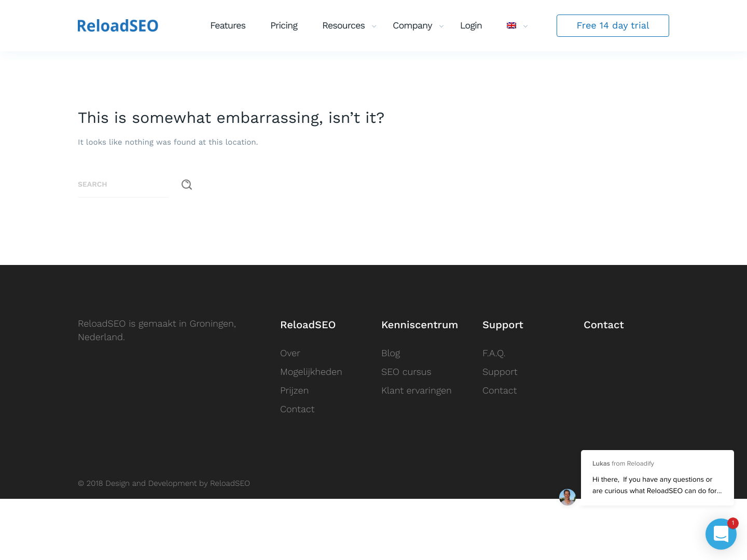Screen dimensions: 747x560
Task: Click the Support link under Support heading
Action: tap(500, 372)
